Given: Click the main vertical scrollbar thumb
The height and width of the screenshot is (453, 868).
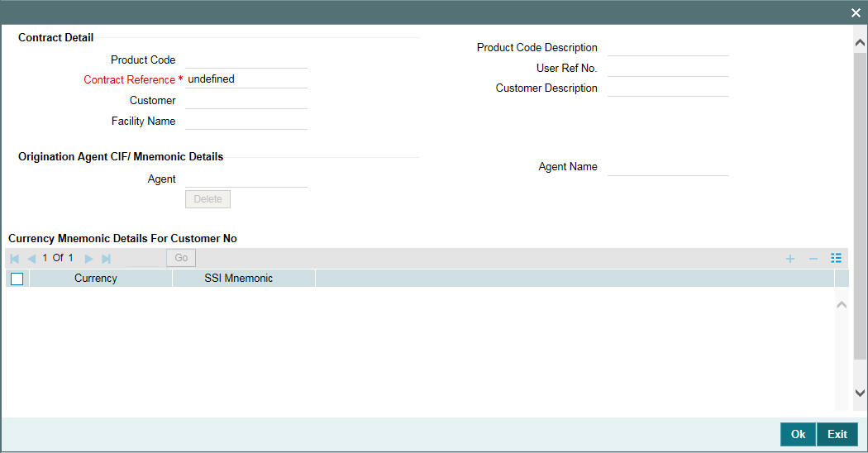Looking at the screenshot, I should 860,205.
